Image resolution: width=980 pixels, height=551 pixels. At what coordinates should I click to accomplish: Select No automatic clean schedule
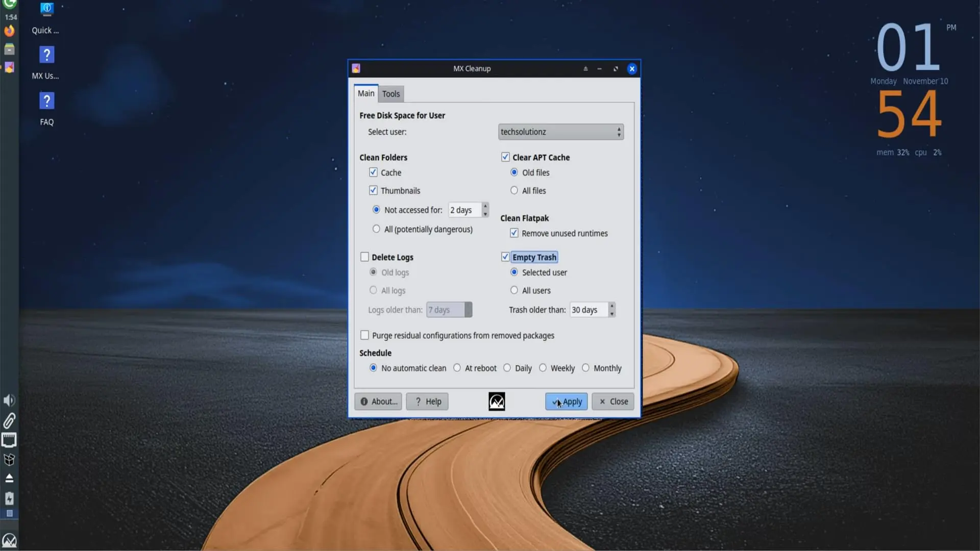(x=373, y=368)
